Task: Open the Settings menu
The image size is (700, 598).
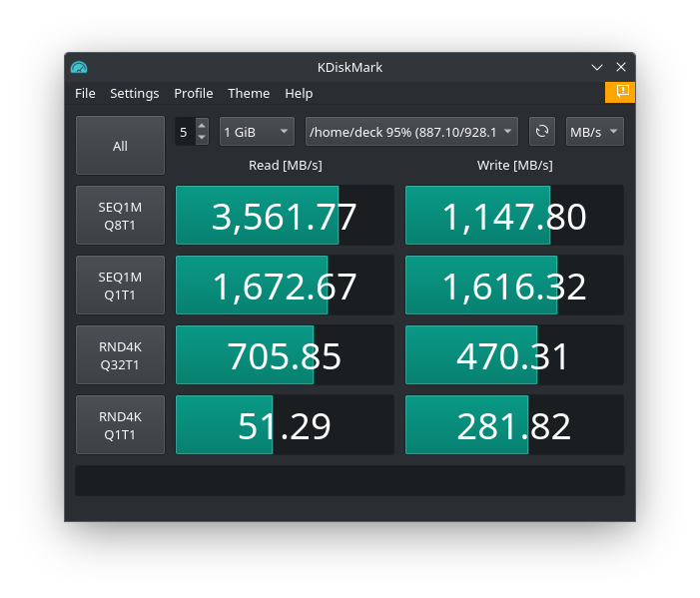Action: (135, 93)
